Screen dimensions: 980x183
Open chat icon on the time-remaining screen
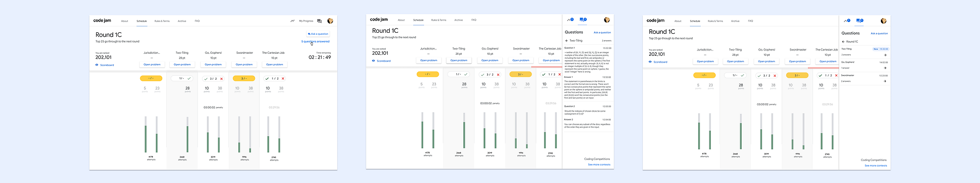[319, 21]
